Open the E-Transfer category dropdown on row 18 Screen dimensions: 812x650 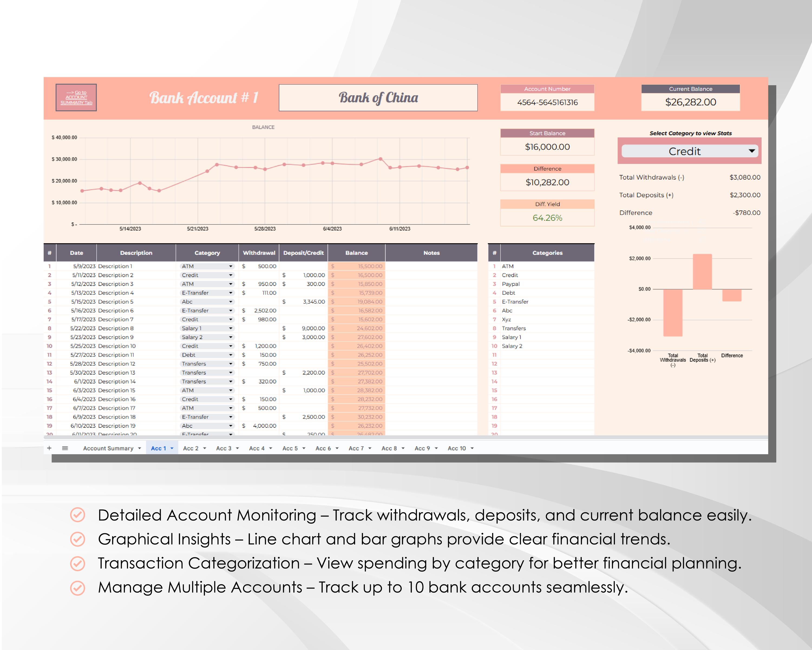tap(231, 417)
